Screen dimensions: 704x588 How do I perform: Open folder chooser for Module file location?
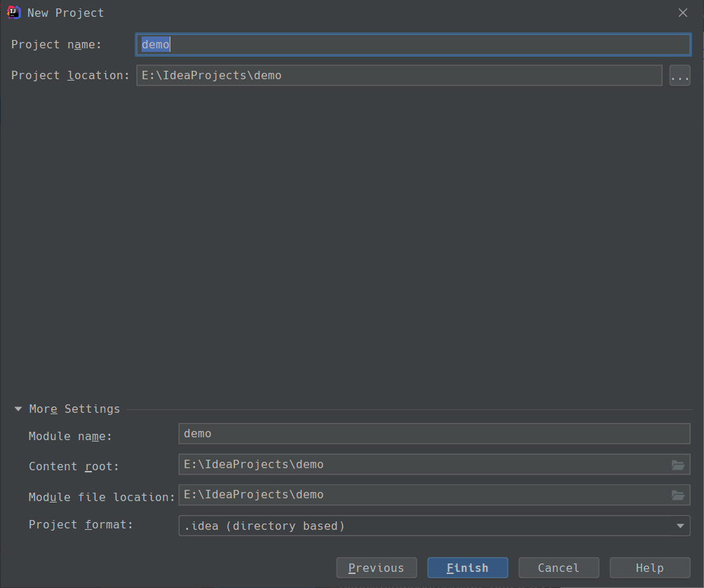click(677, 495)
